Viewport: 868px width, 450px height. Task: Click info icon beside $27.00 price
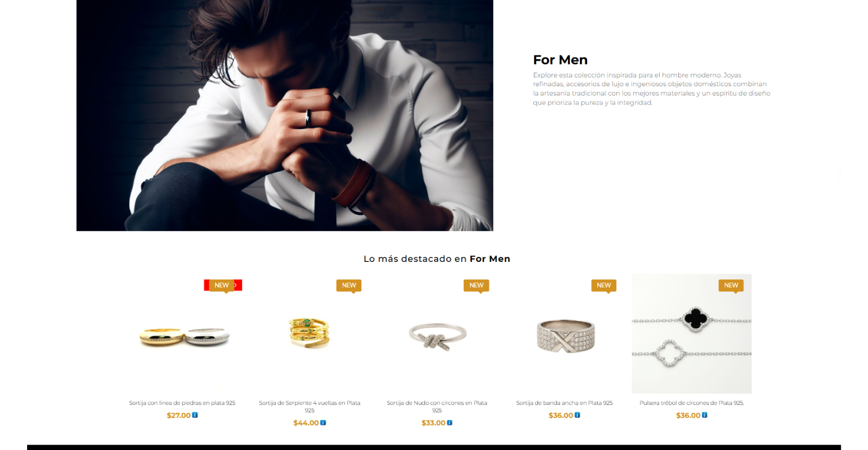pos(195,415)
